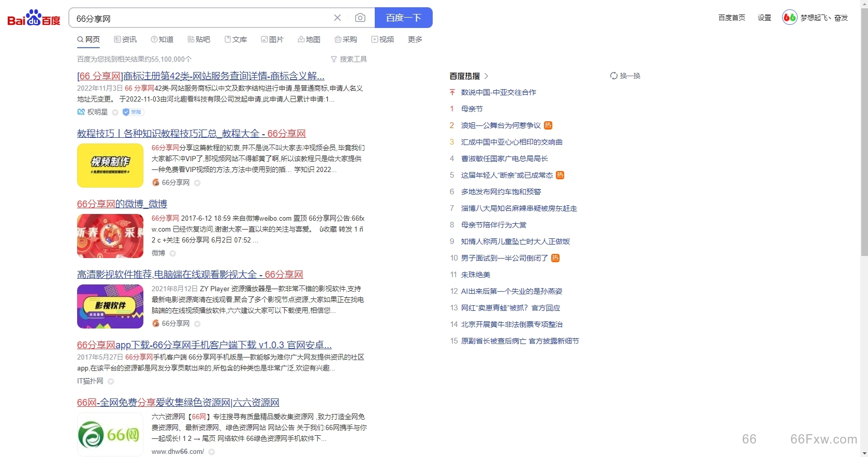The image size is (868, 457).
Task: Click source icon beside 66分享网 under 教程技巧
Action: click(155, 182)
